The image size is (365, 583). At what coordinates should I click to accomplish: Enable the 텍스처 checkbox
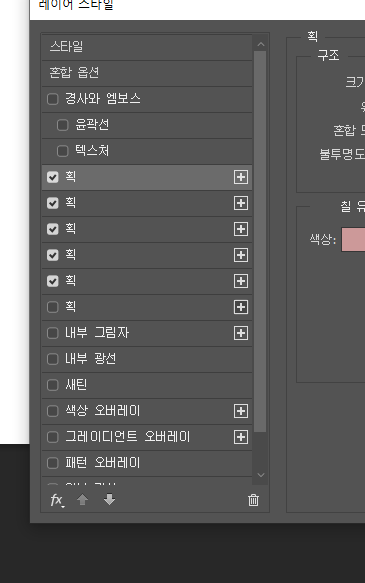(62, 151)
